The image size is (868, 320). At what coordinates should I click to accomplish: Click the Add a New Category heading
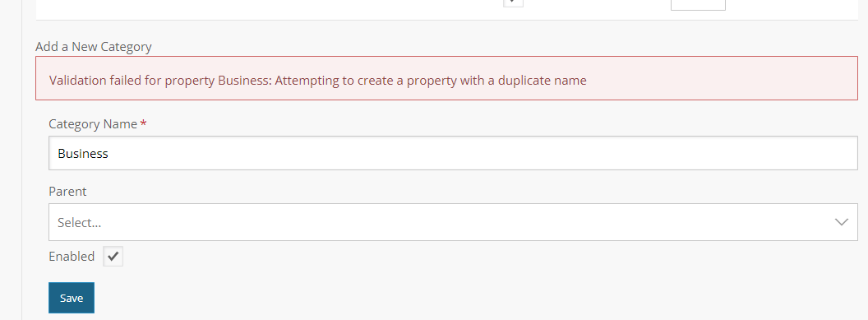(x=94, y=47)
